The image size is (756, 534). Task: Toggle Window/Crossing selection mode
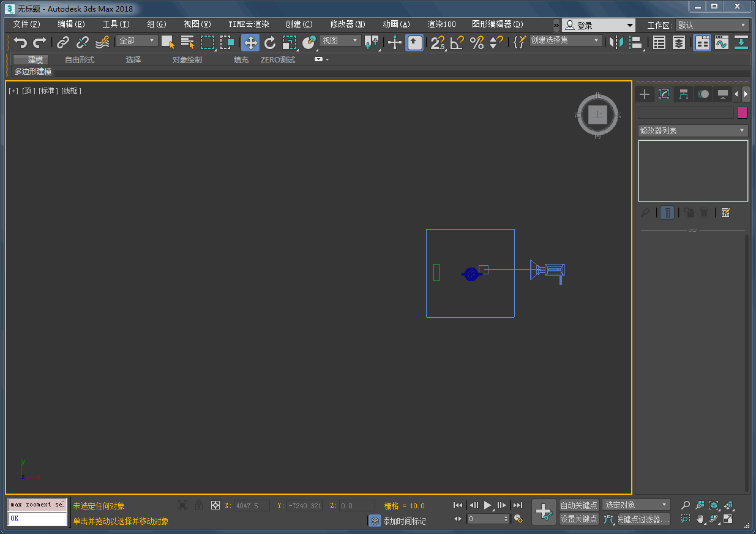pos(227,42)
